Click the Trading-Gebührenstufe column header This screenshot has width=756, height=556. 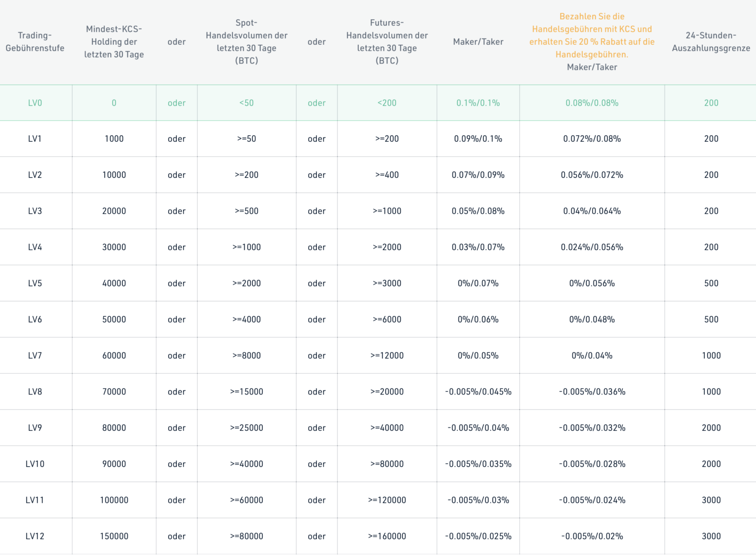[x=35, y=42]
